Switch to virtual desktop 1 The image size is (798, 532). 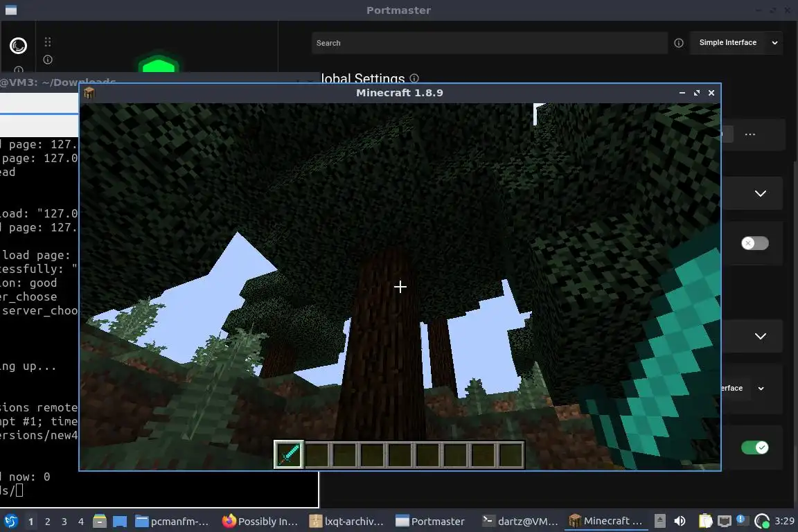click(30, 522)
